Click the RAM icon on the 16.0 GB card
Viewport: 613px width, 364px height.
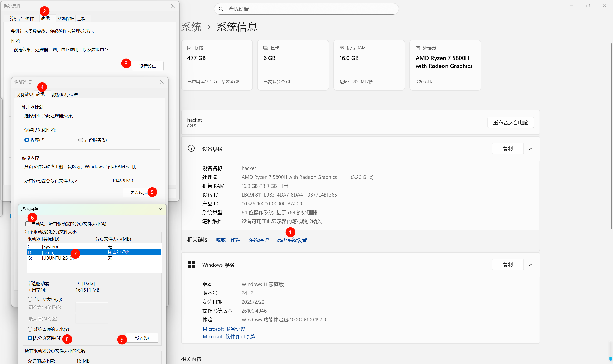pyautogui.click(x=341, y=48)
